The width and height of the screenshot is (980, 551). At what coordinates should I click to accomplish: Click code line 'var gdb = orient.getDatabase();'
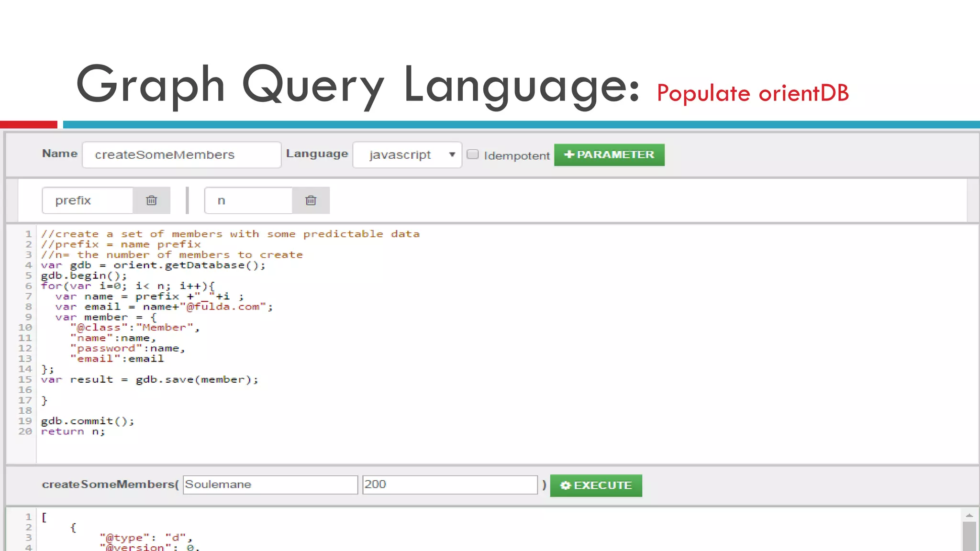pos(153,265)
